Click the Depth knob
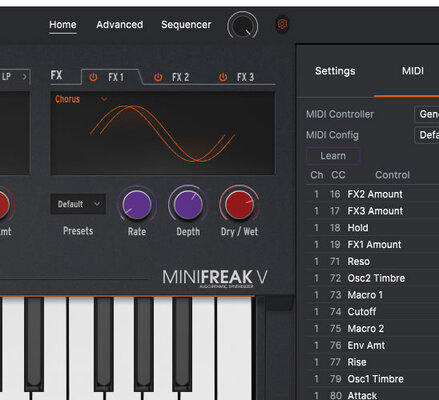 click(x=188, y=204)
